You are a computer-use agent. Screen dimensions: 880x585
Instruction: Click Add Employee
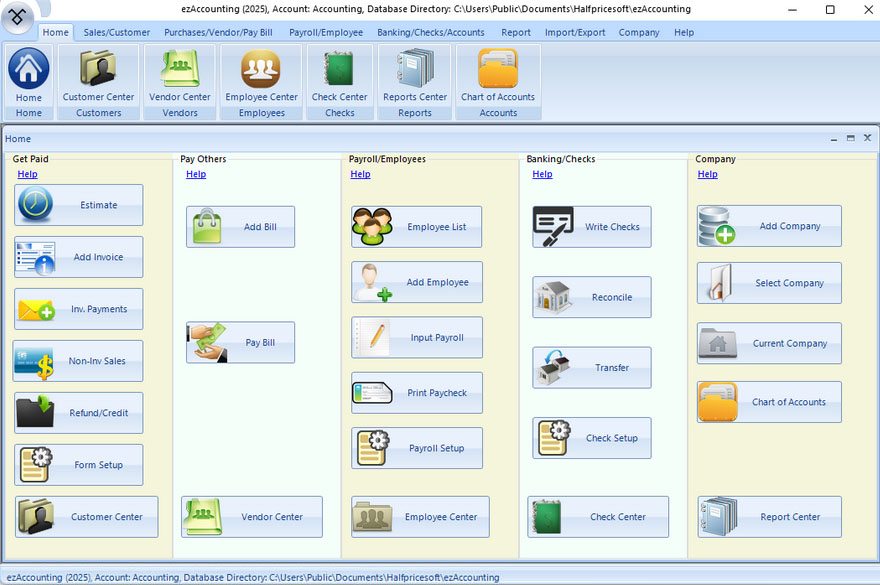[x=416, y=282]
